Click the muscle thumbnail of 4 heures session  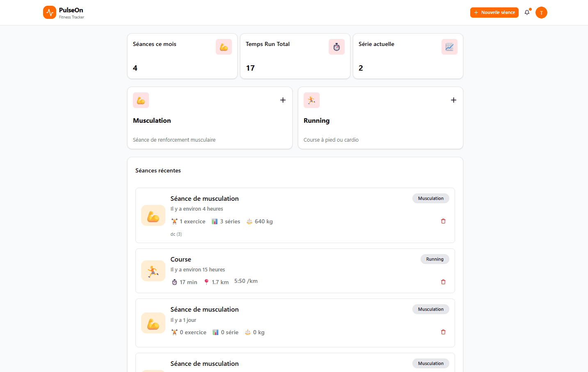(x=153, y=216)
